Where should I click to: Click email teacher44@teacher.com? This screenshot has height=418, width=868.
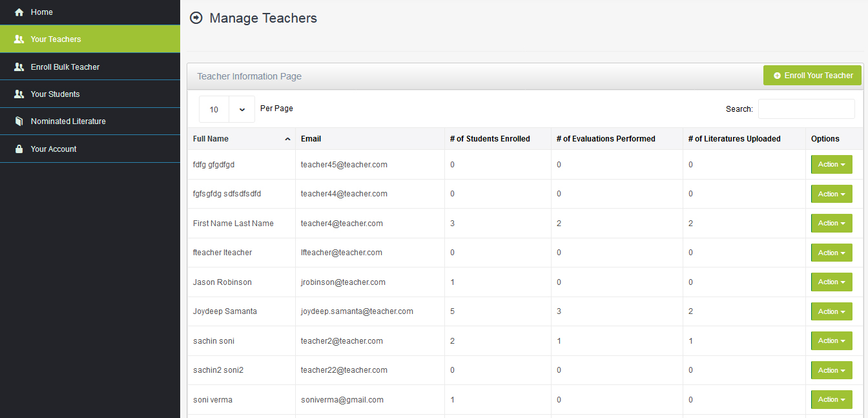pyautogui.click(x=344, y=194)
